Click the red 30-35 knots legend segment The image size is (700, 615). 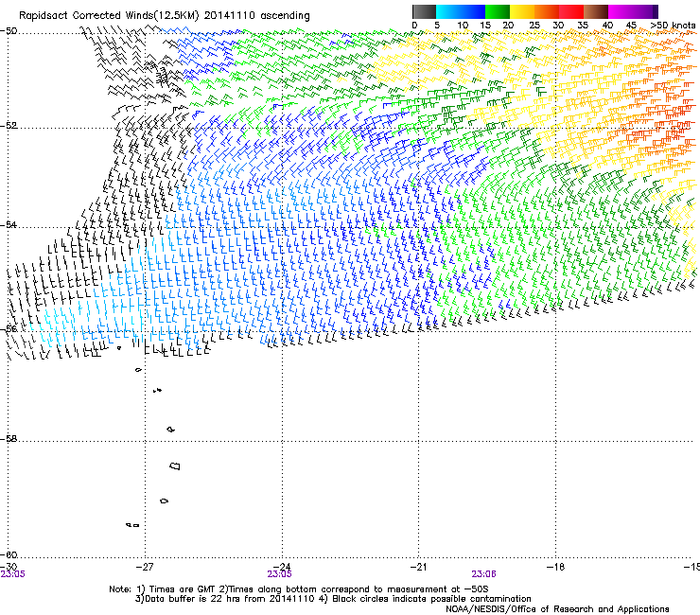pyautogui.click(x=571, y=11)
